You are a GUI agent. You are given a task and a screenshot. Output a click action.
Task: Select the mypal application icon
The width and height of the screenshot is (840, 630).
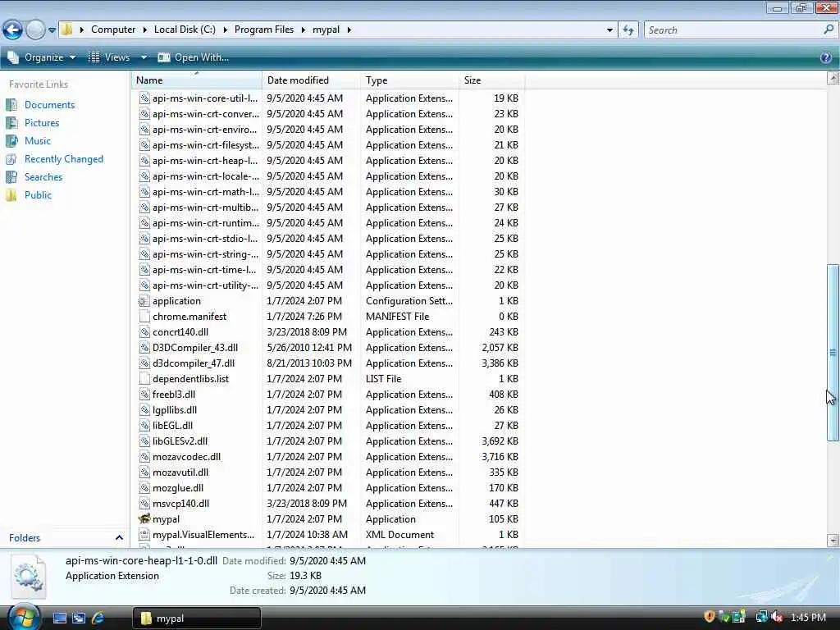tap(144, 518)
